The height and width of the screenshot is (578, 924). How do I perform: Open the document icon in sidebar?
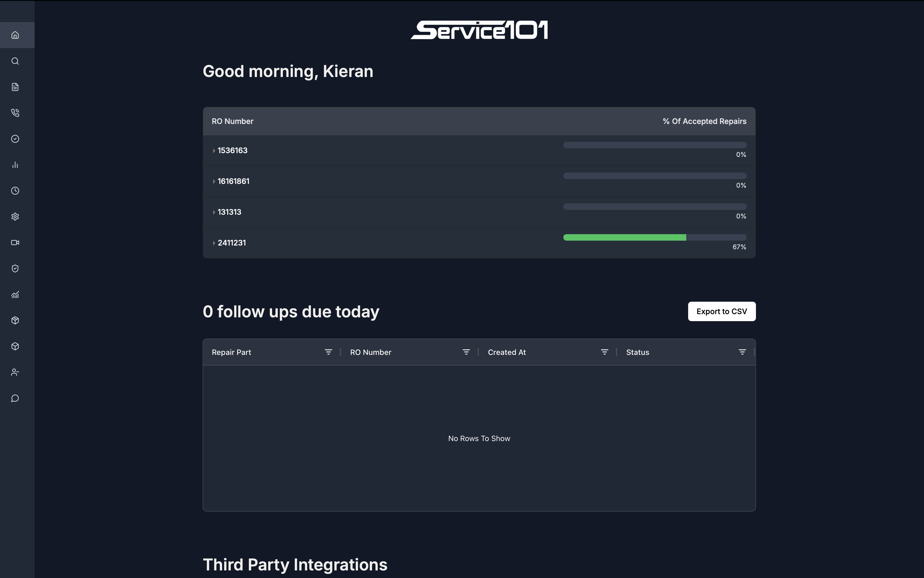[x=15, y=87]
